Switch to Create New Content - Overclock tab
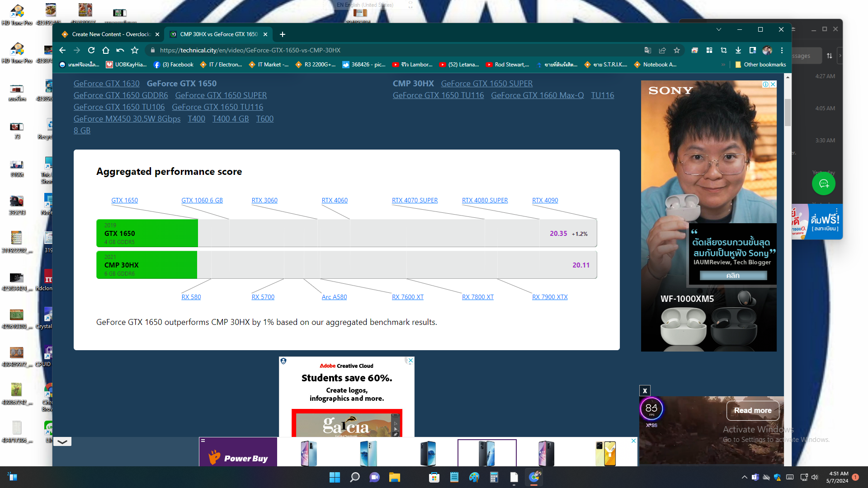868x488 pixels. pos(111,34)
